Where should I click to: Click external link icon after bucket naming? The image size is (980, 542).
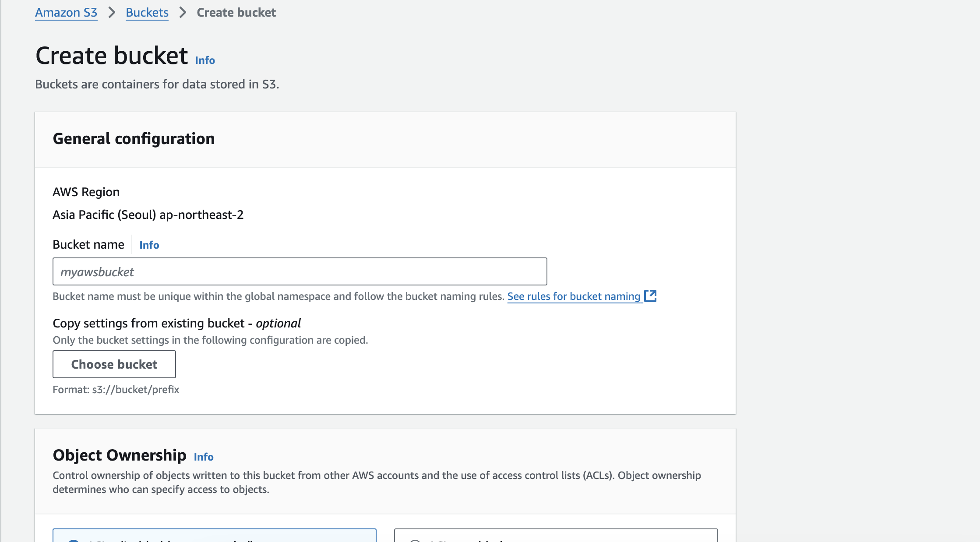650,296
